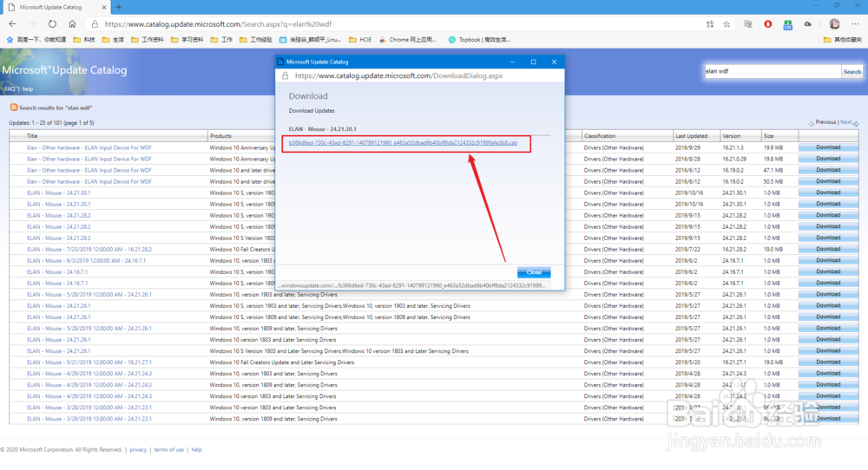Screen dimensions: 868x470
Task: Open the HCIE bookmark folder
Action: click(x=360, y=40)
